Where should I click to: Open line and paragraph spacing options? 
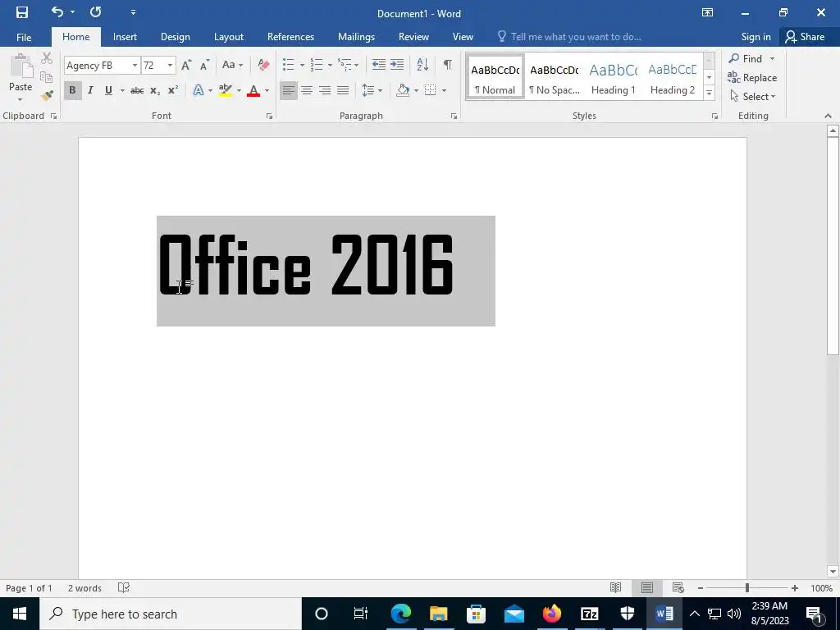368,90
